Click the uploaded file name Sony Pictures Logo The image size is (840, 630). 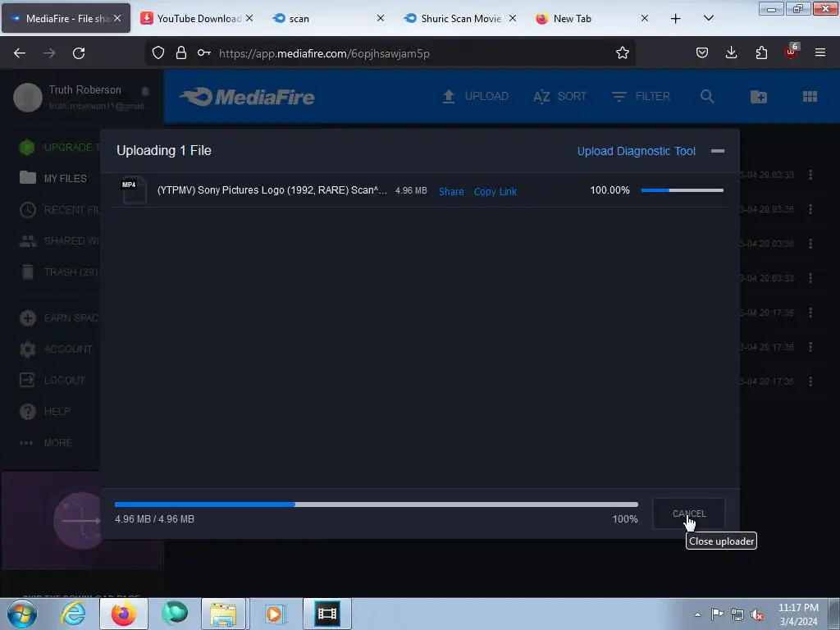click(272, 190)
